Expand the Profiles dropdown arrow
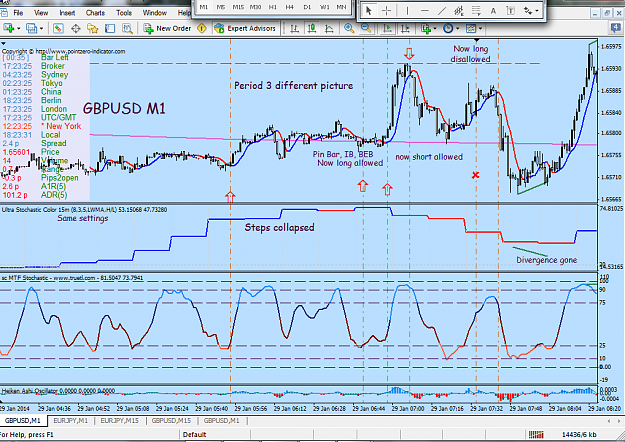Viewport: 625px width, 442px height. click(41, 29)
